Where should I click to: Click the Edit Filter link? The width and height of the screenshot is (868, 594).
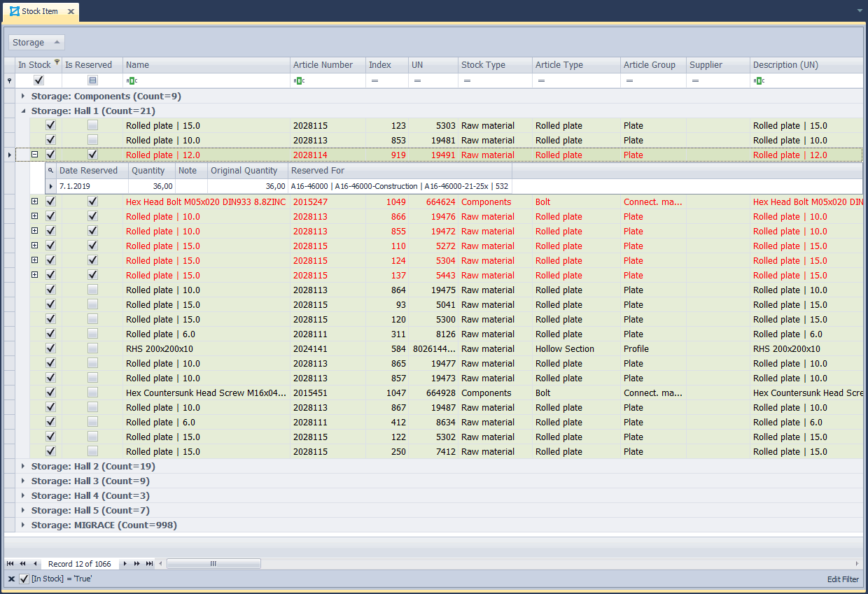tap(843, 579)
